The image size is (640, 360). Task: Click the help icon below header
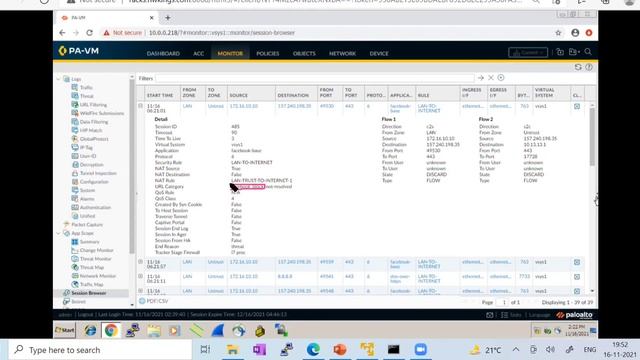click(589, 67)
